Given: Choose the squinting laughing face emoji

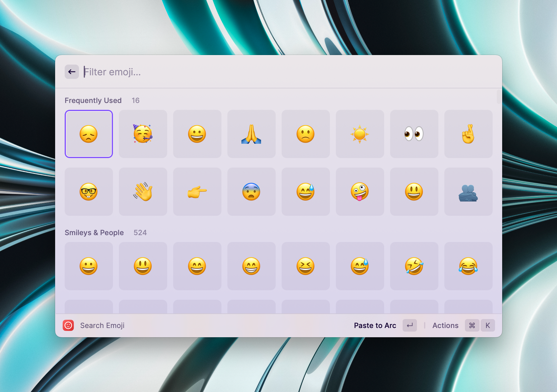Looking at the screenshot, I should click(306, 266).
